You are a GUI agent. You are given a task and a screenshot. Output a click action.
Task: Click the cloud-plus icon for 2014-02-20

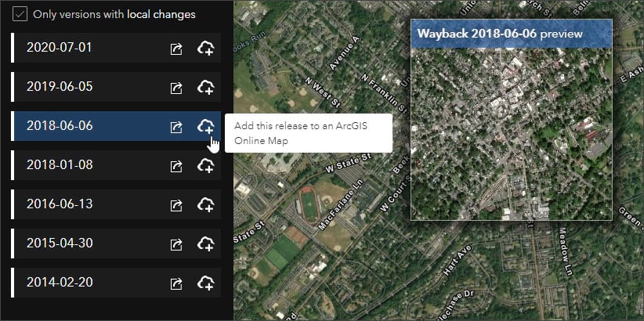206,283
